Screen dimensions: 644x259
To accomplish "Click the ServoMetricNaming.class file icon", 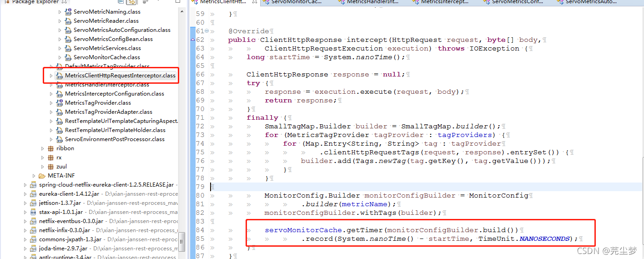I will (x=68, y=12).
